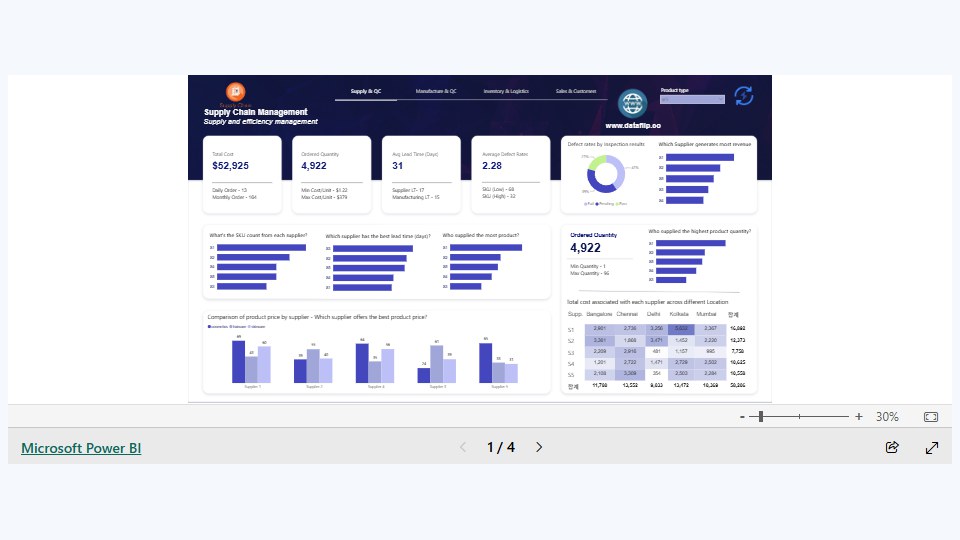Click the top bar in the most product chart
Screen dimensions: 960x540
[486, 247]
